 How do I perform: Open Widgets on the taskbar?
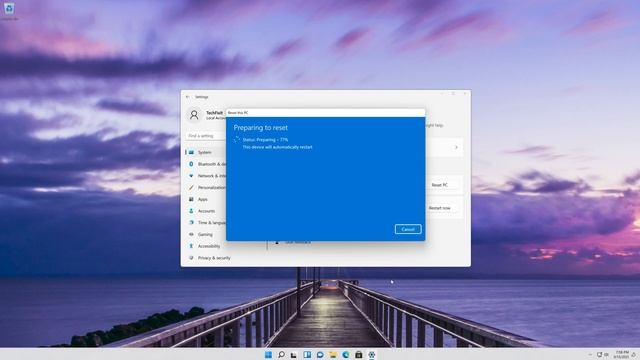point(307,355)
